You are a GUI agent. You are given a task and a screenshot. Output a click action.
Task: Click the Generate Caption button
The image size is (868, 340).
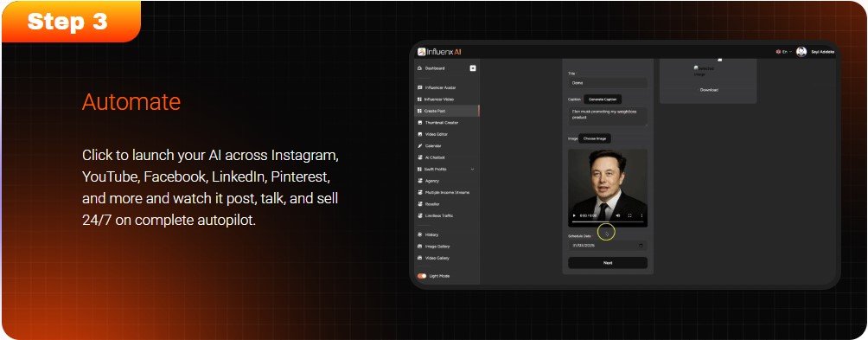pos(603,99)
